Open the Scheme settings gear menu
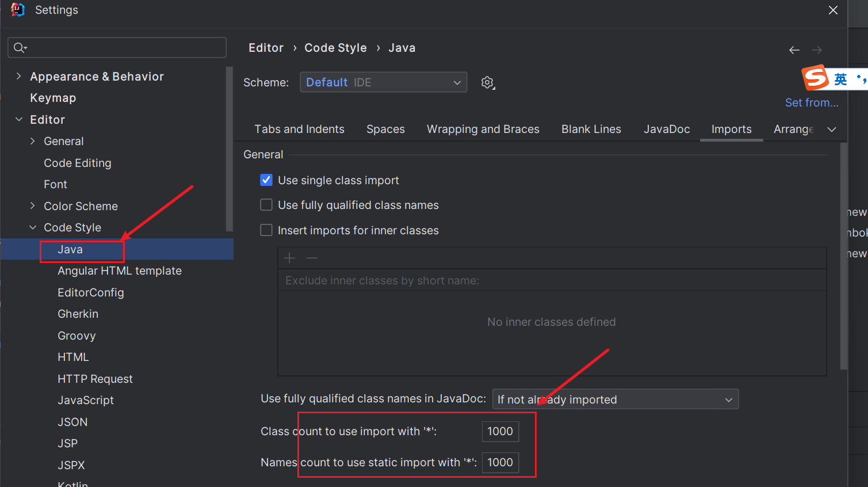Viewport: 868px width, 487px height. click(x=487, y=82)
